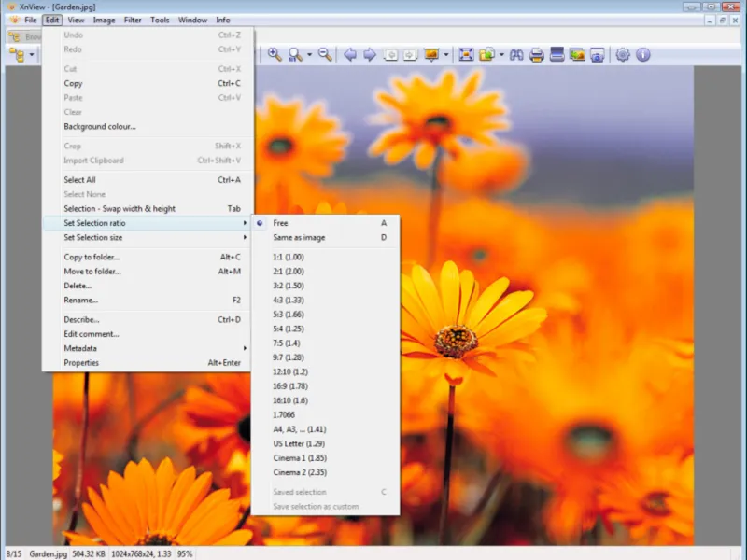Viewport: 747px width, 560px height.
Task: Switch to the Browser tab
Action: [25, 36]
